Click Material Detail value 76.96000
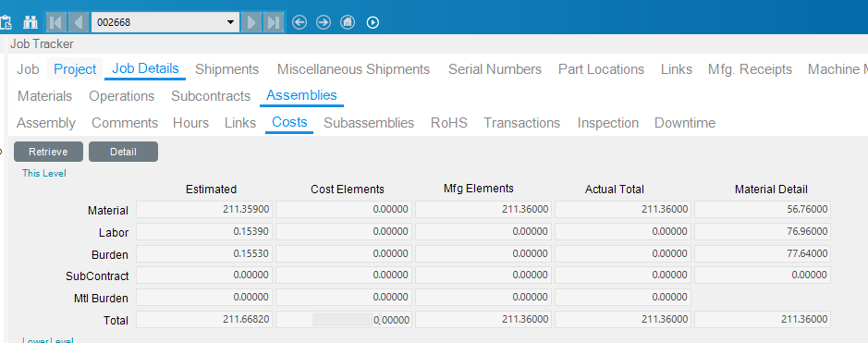 pos(763,231)
